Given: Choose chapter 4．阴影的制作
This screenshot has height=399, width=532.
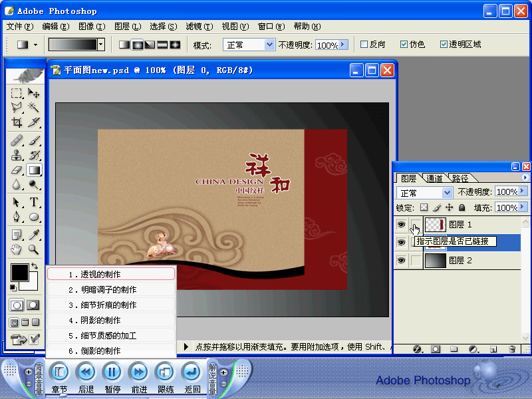Looking at the screenshot, I should 111,320.
